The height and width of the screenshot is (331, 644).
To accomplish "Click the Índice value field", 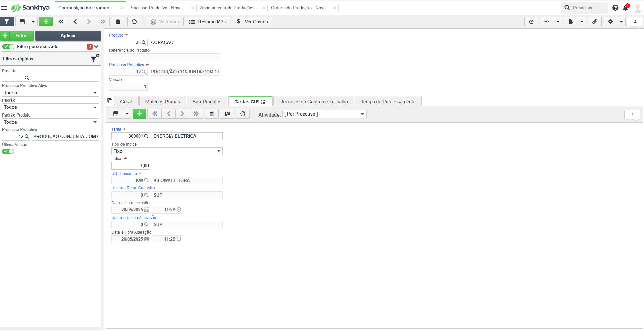I will point(131,165).
